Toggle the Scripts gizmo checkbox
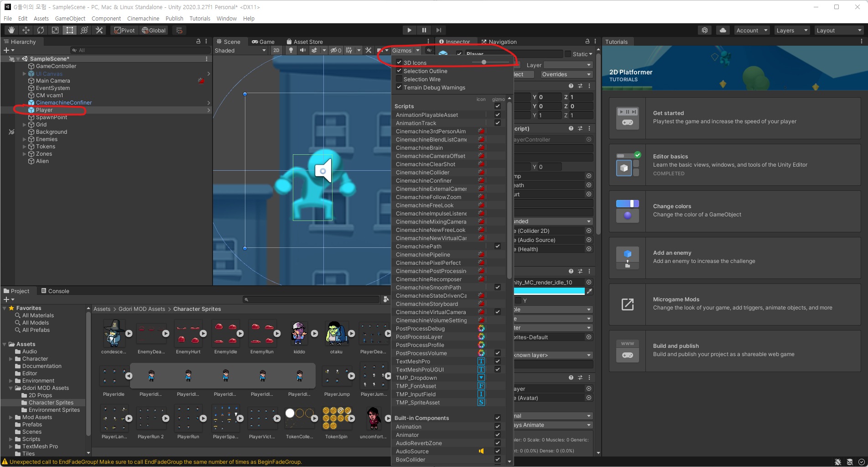The height and width of the screenshot is (467, 868). 498,106
